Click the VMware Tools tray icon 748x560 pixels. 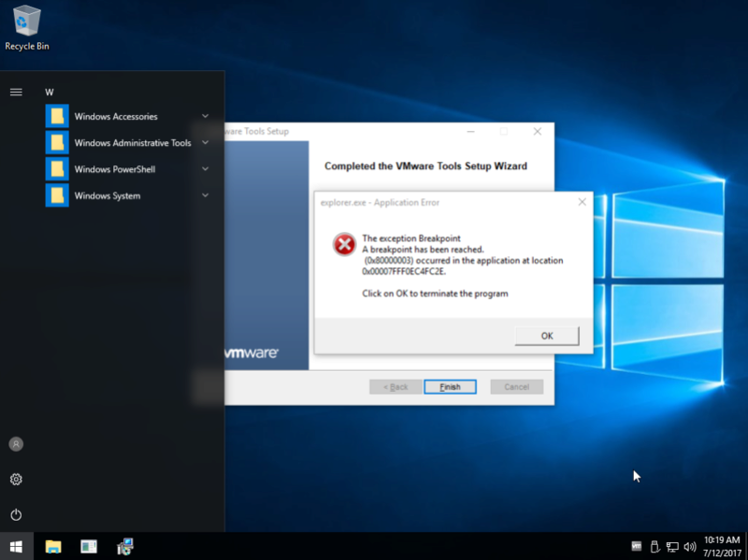[x=637, y=547]
